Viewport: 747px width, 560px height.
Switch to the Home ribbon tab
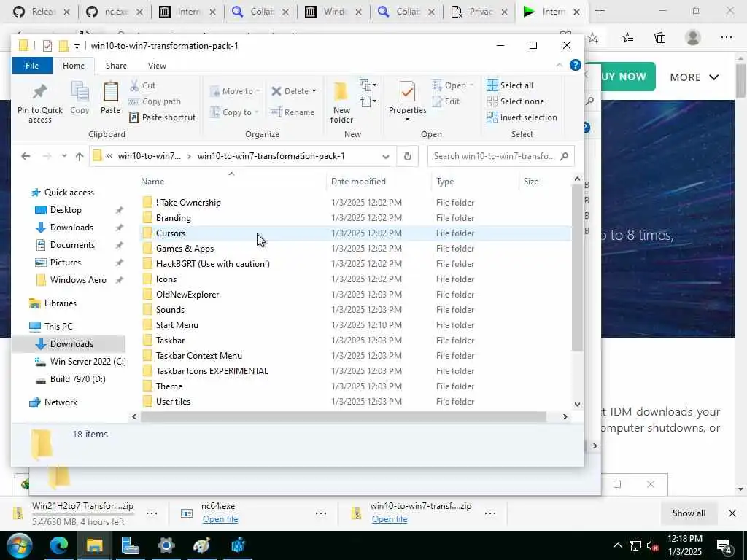[x=74, y=66]
